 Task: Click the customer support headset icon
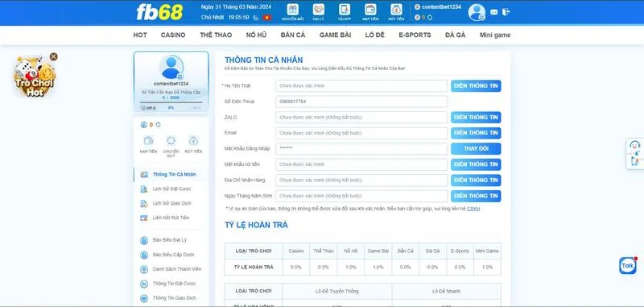[x=635, y=145]
